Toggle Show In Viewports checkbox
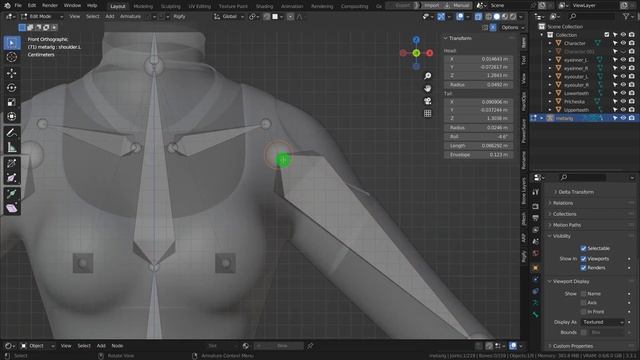 tap(583, 259)
